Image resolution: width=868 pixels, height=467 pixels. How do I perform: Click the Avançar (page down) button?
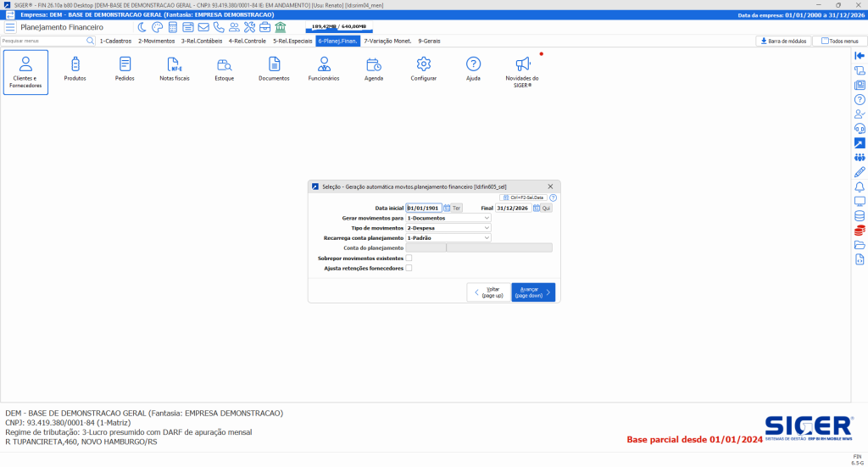(533, 292)
